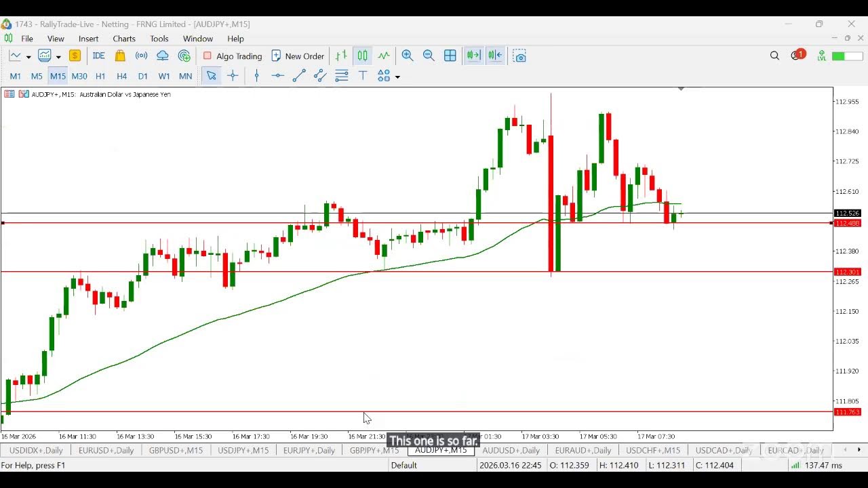Click the LVL subscription level icon
This screenshot has width=868, height=488.
point(821,56)
